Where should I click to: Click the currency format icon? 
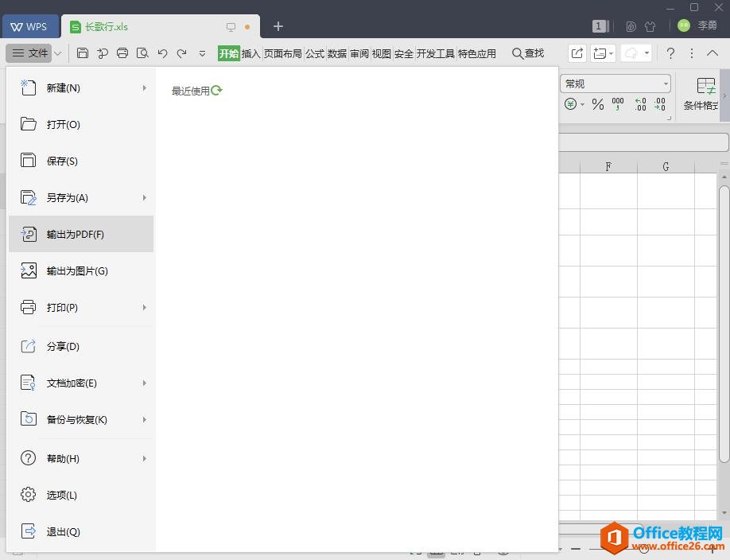pos(571,104)
